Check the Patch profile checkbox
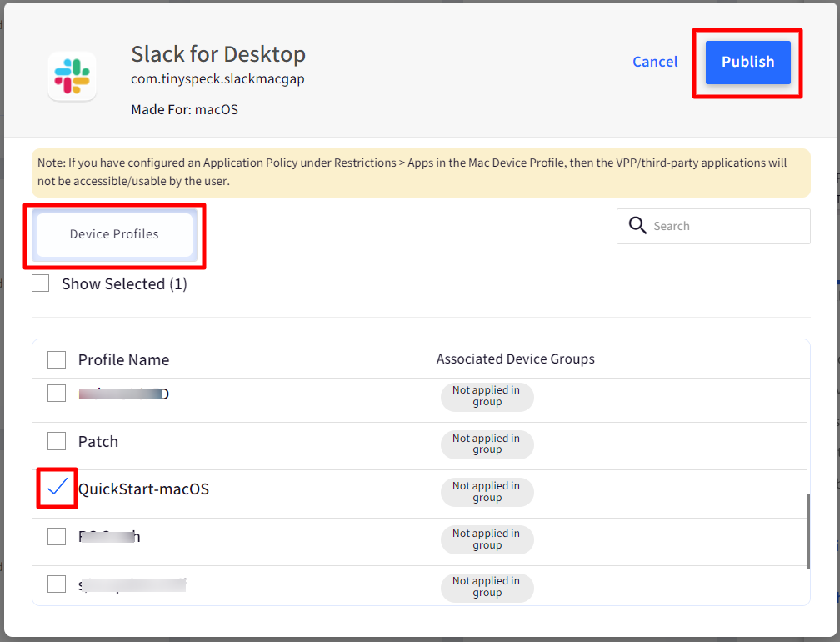This screenshot has height=642, width=840. click(x=57, y=441)
